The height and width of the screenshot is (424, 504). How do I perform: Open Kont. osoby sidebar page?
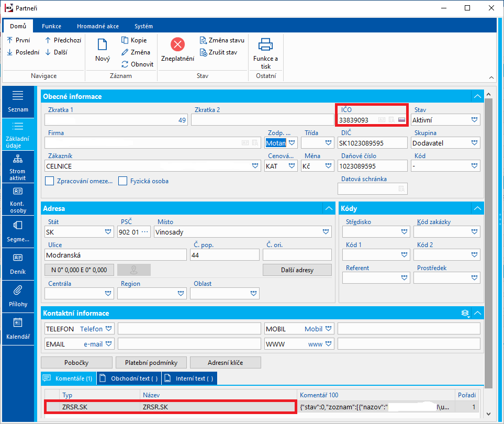click(18, 199)
